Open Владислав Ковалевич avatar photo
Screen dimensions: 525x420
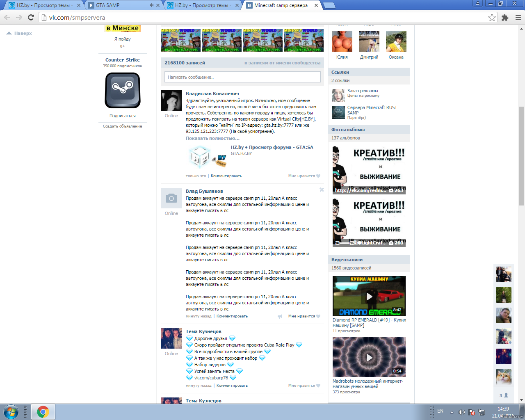[x=171, y=100]
